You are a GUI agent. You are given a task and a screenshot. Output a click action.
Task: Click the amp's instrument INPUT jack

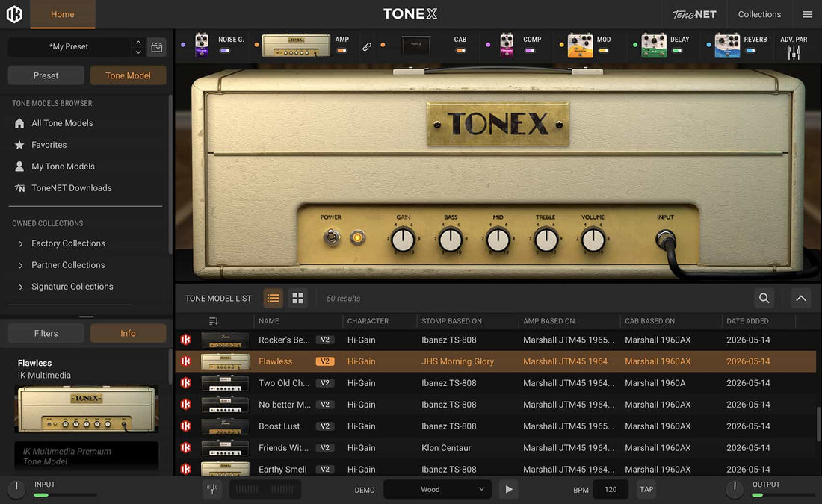point(665,239)
